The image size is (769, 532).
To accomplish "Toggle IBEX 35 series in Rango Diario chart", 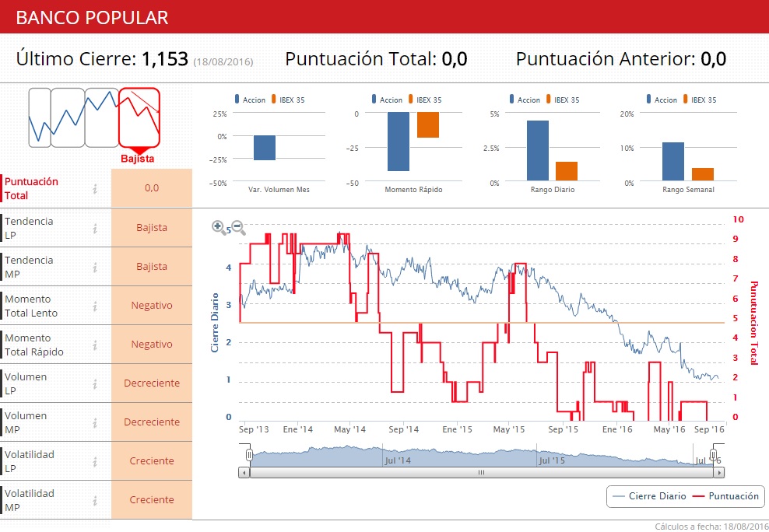I will [x=563, y=100].
